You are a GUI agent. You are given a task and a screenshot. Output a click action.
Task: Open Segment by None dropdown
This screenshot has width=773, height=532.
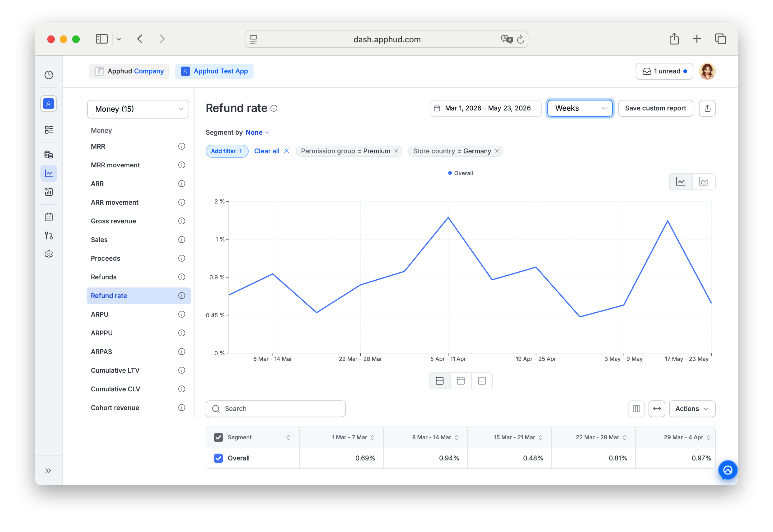(257, 133)
